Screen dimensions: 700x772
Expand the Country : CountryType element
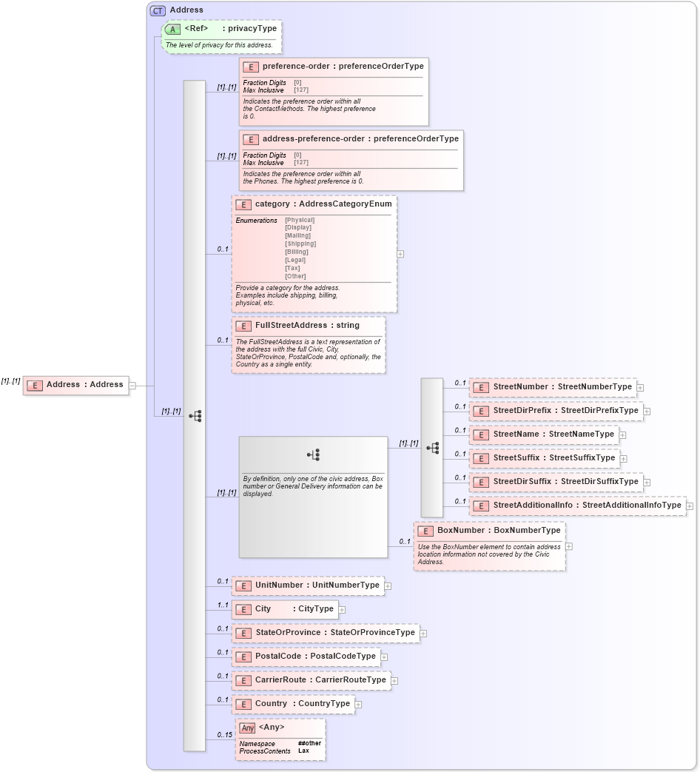coord(360,704)
